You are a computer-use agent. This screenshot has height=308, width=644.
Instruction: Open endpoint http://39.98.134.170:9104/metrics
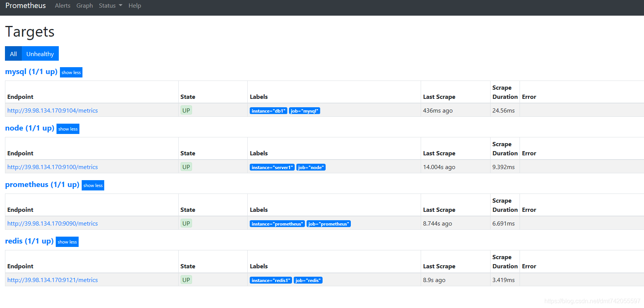coord(53,111)
